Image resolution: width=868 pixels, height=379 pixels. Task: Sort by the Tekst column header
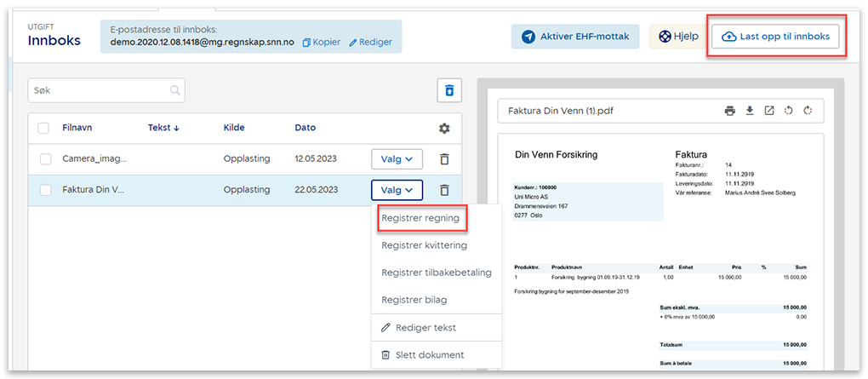pos(163,129)
